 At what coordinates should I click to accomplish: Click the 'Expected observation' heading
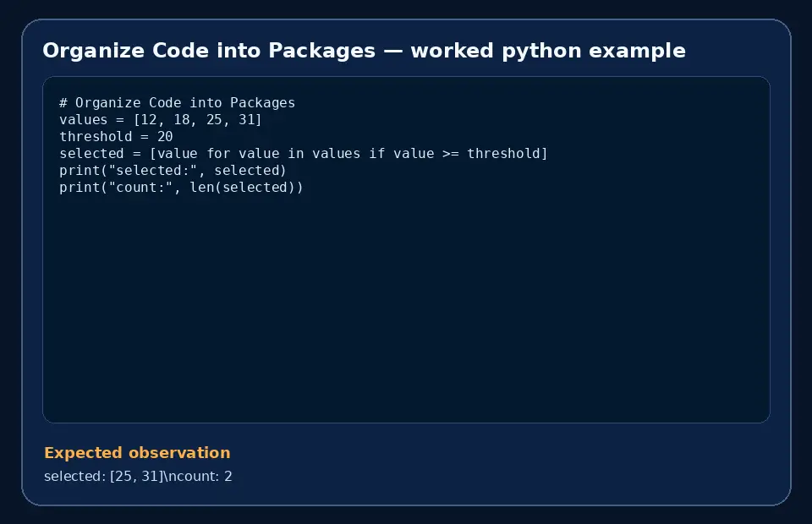(x=137, y=453)
